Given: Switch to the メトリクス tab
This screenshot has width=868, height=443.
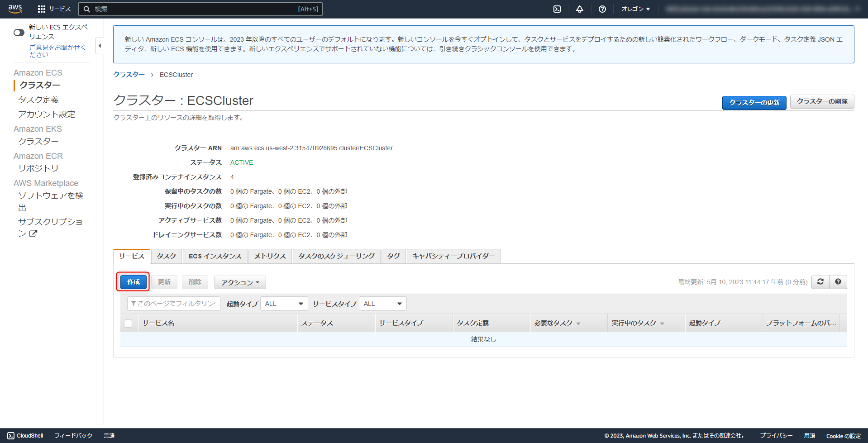Looking at the screenshot, I should click(x=270, y=256).
